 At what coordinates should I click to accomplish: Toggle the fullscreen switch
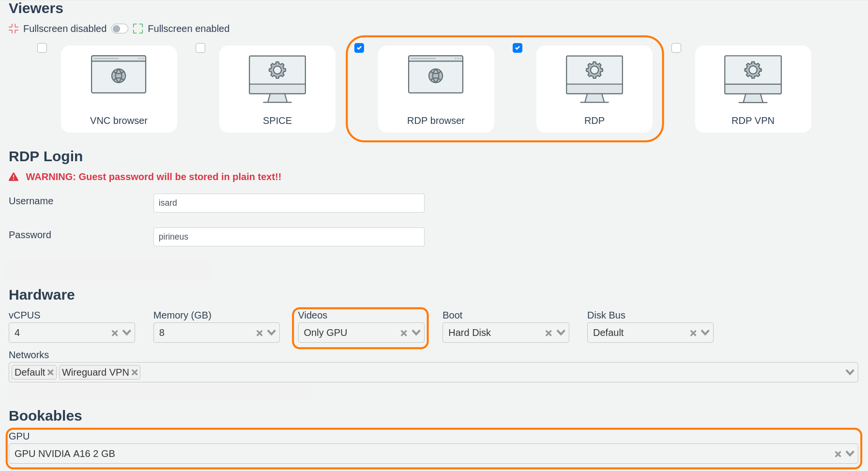pos(120,29)
